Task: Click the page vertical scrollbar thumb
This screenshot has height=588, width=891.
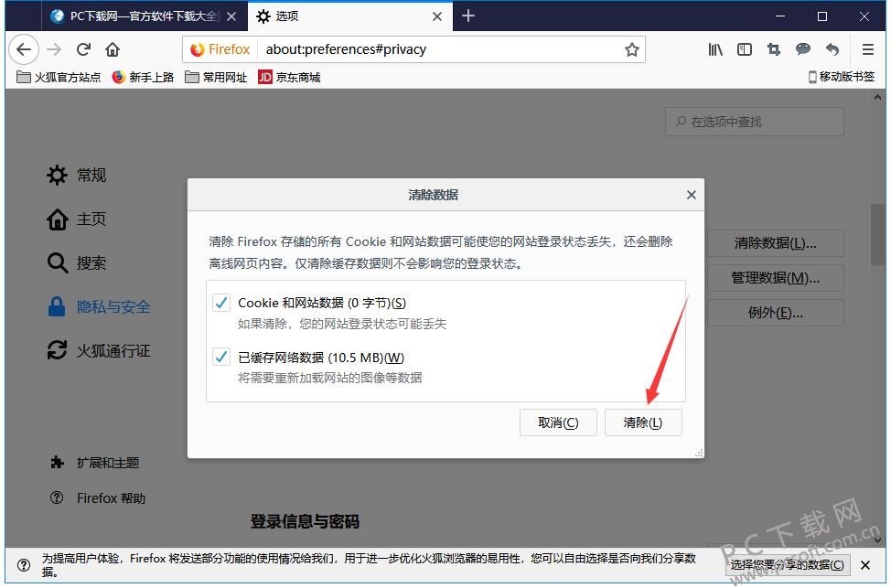Action: point(877,234)
